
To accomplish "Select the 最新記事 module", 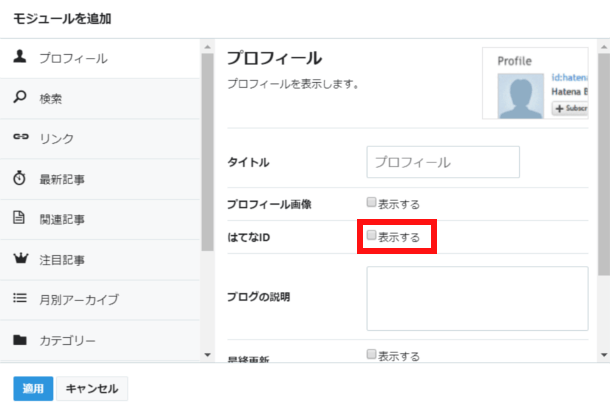I will 100,179.
